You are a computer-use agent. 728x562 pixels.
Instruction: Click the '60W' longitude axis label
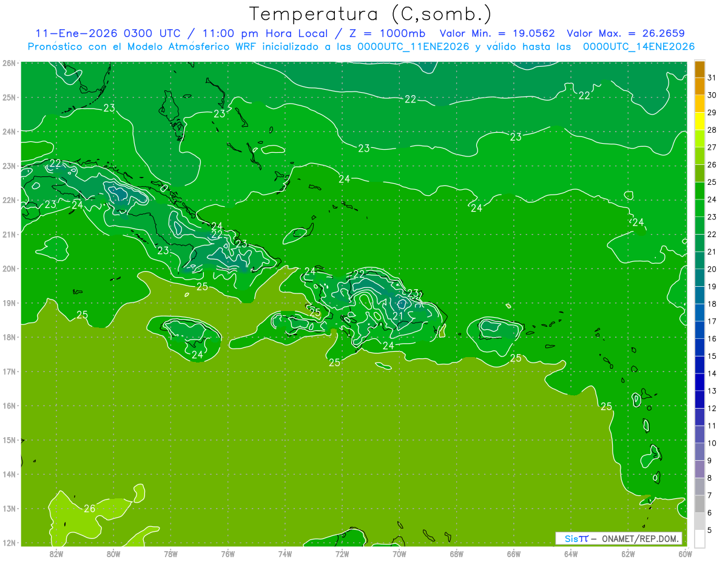[686, 554]
